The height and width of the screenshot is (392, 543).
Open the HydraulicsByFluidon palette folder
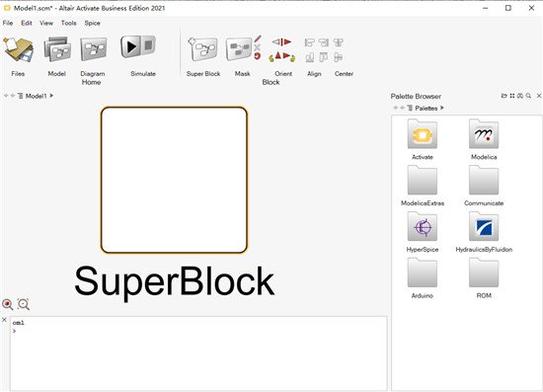[x=484, y=231]
